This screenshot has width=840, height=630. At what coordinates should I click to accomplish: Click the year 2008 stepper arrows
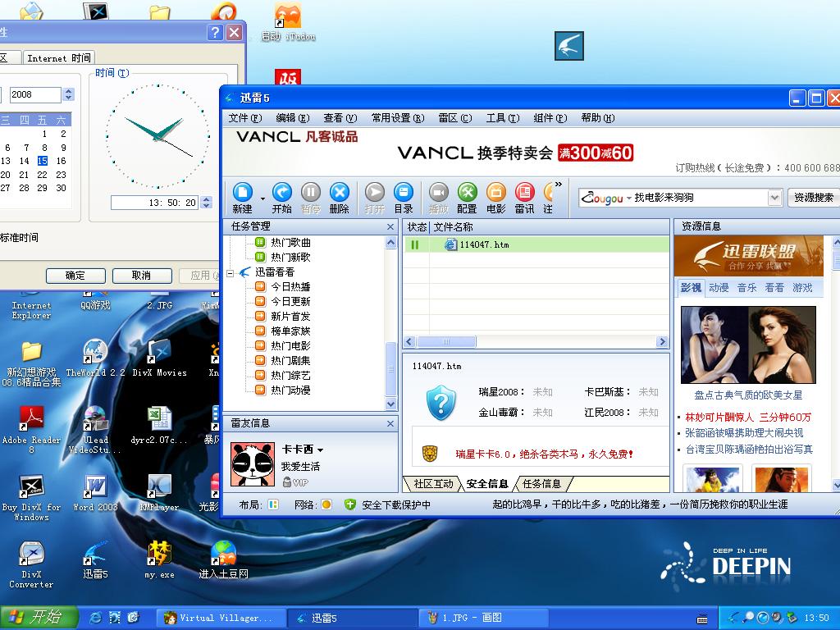pyautogui.click(x=68, y=95)
